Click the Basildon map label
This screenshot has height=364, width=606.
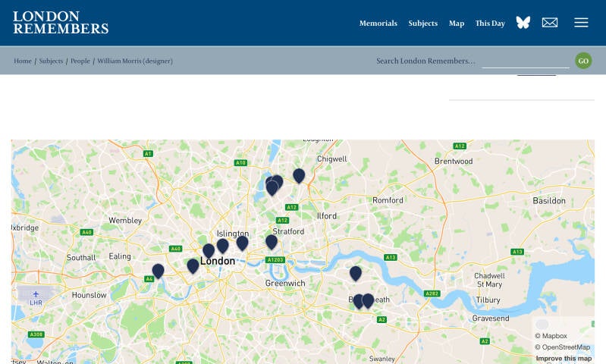click(x=549, y=200)
